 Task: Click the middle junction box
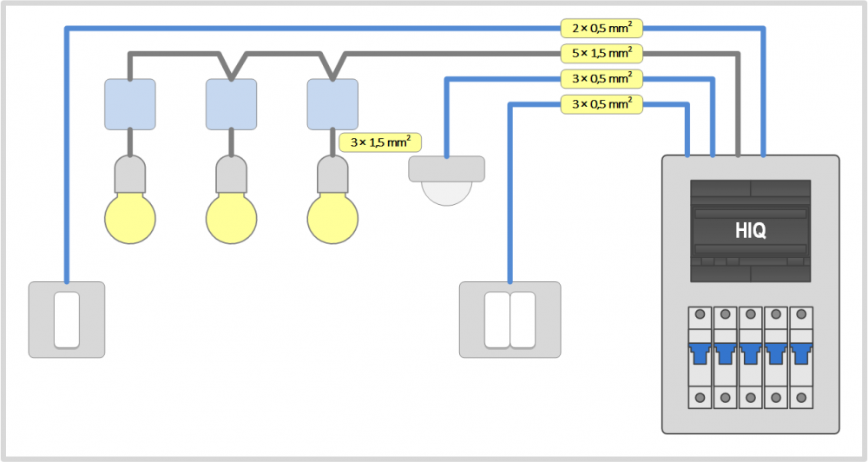coord(232,104)
